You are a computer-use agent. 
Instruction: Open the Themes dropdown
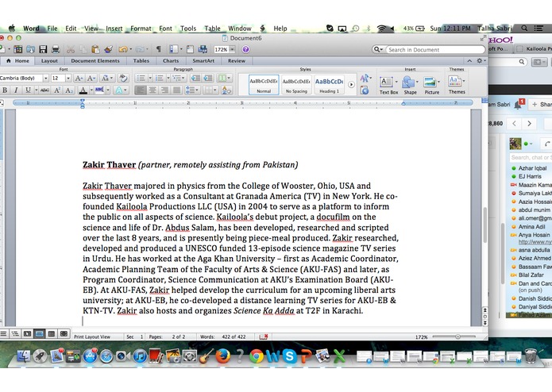click(457, 85)
